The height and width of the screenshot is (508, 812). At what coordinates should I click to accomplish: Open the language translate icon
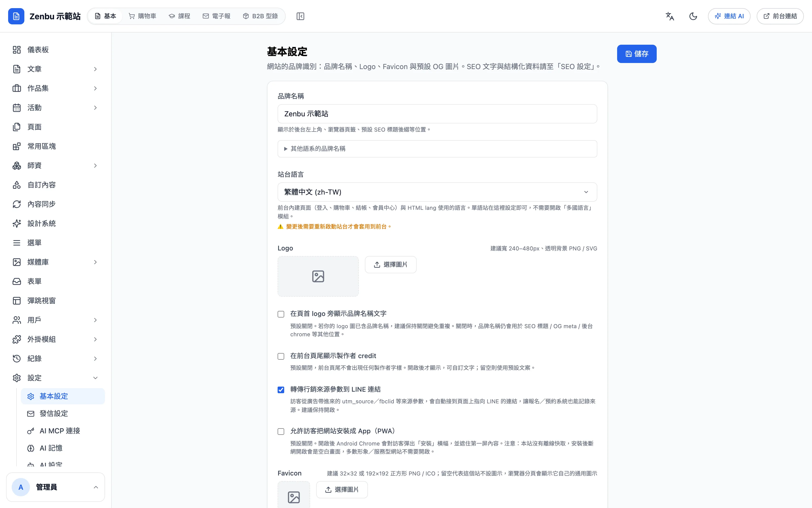tap(670, 16)
